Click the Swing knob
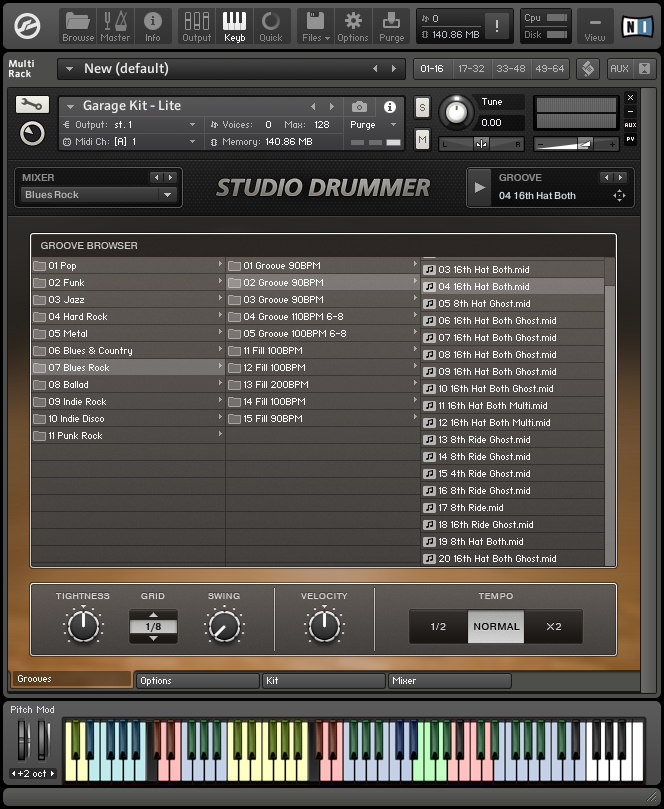The width and height of the screenshot is (664, 809). (x=224, y=627)
